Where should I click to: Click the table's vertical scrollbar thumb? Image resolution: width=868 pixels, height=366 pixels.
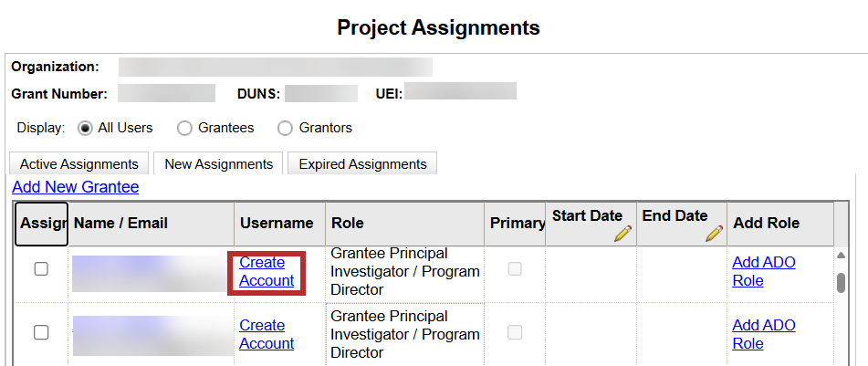coord(841,282)
